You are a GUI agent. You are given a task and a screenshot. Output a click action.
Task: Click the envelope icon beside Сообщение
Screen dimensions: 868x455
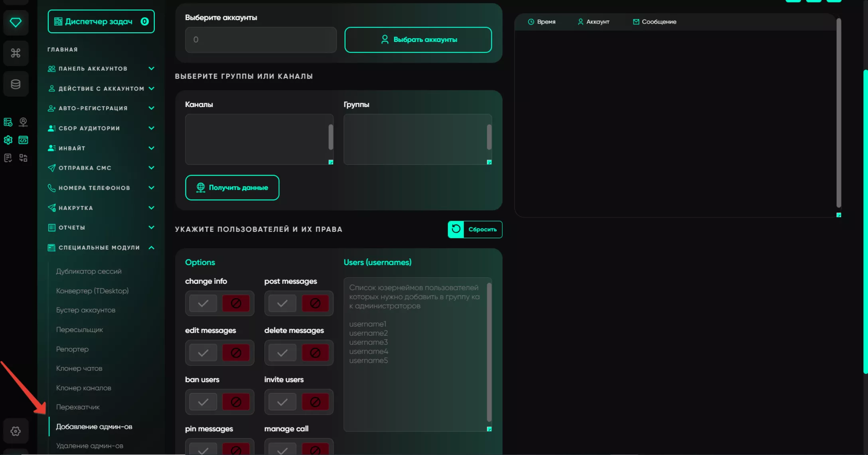636,22
